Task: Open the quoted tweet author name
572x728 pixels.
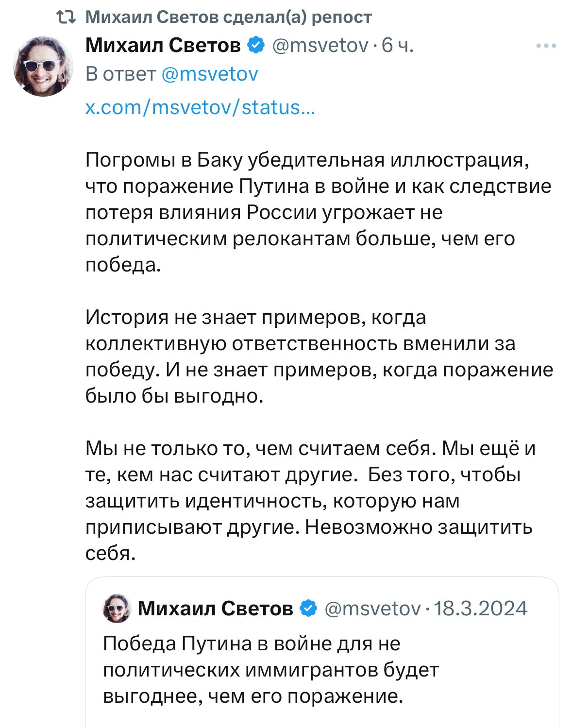Action: pyautogui.click(x=215, y=608)
